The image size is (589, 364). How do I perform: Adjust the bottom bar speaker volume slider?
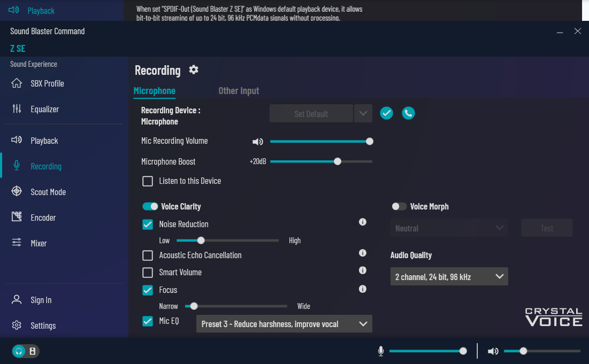pos(542,351)
